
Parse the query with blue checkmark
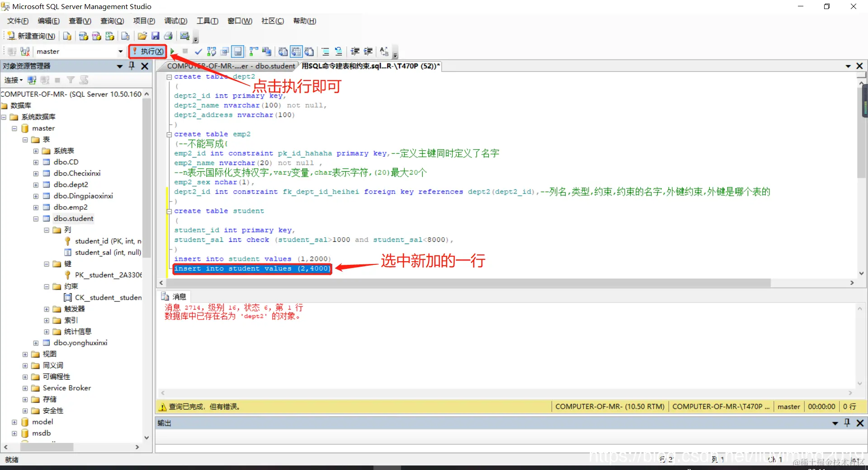198,52
